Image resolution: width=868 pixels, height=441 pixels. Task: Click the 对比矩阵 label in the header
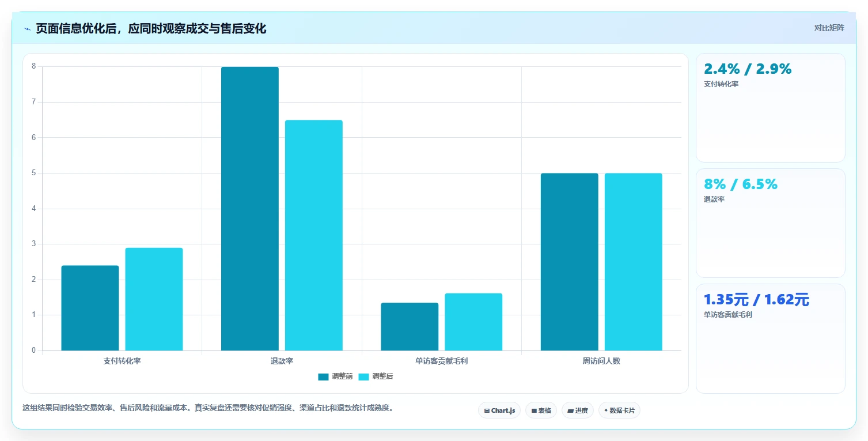pos(829,28)
